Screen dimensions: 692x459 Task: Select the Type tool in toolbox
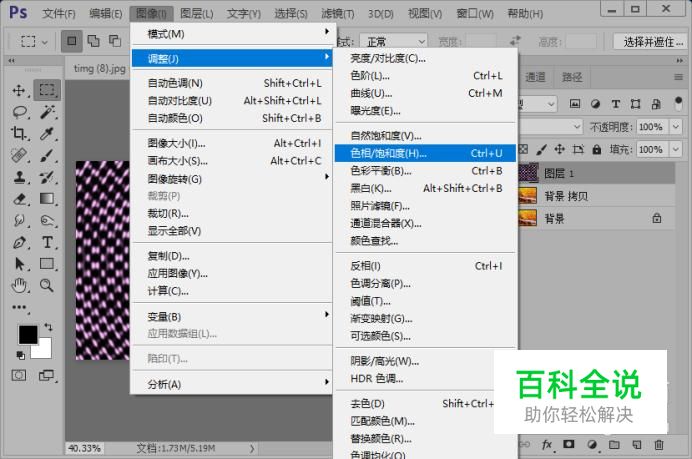pyautogui.click(x=47, y=242)
